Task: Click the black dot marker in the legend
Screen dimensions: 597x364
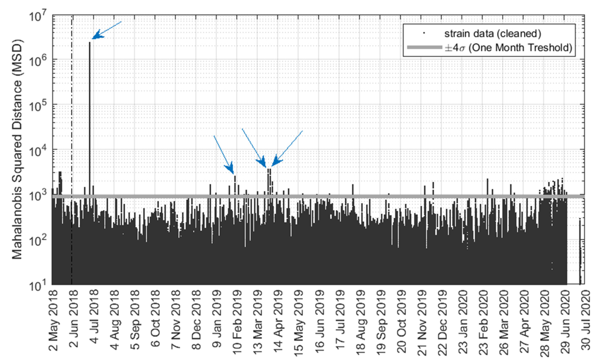Action: click(424, 33)
